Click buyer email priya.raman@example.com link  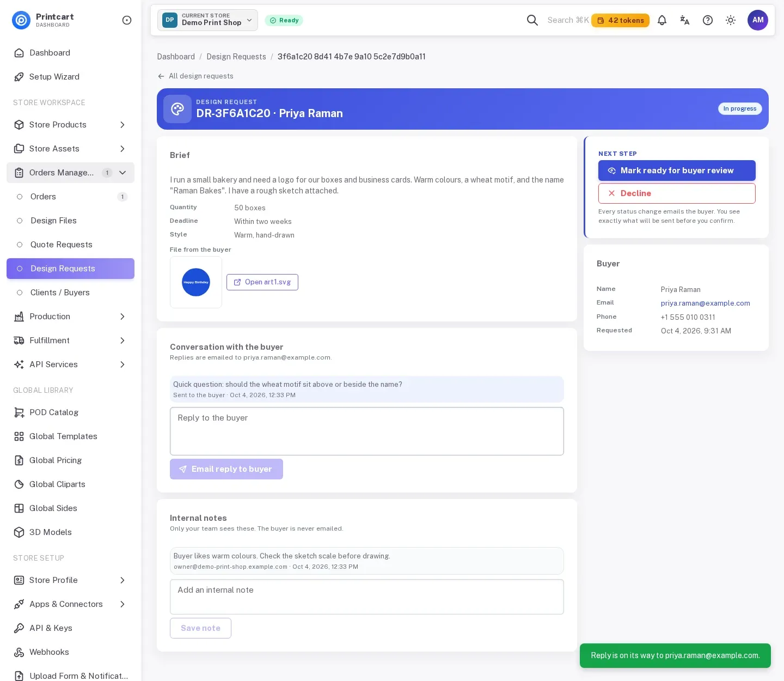point(706,303)
